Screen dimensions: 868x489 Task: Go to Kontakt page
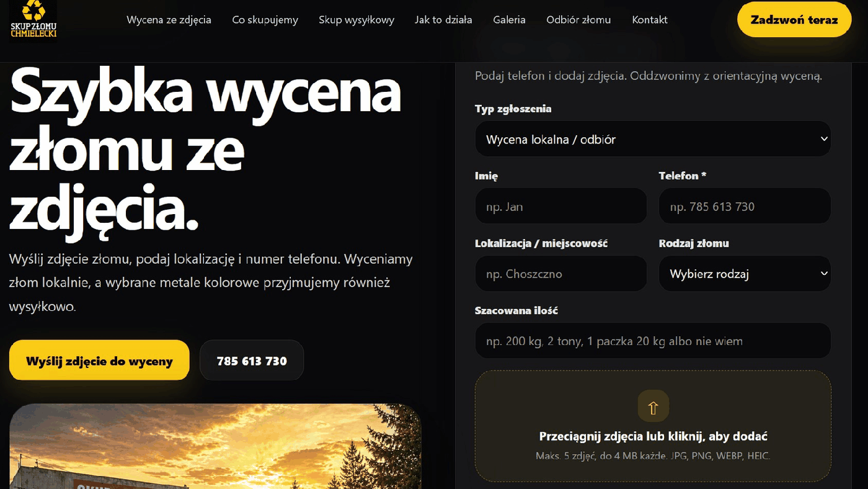click(650, 20)
